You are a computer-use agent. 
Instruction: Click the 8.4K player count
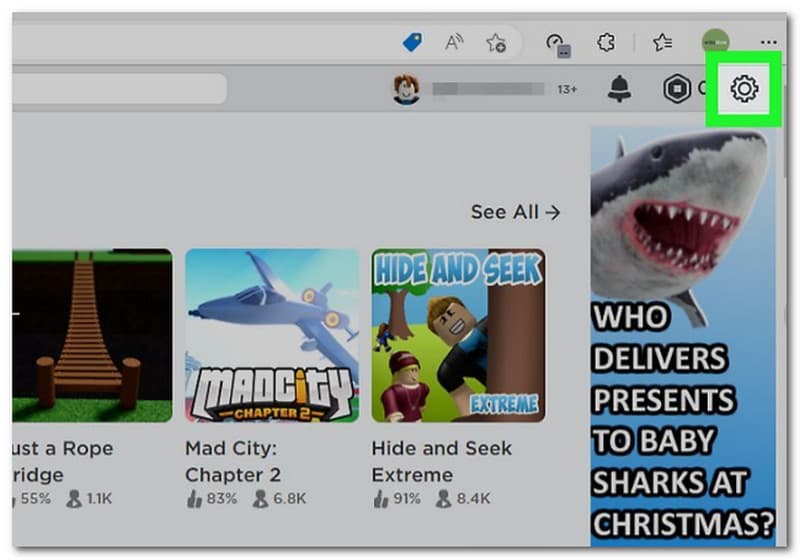coord(463,498)
